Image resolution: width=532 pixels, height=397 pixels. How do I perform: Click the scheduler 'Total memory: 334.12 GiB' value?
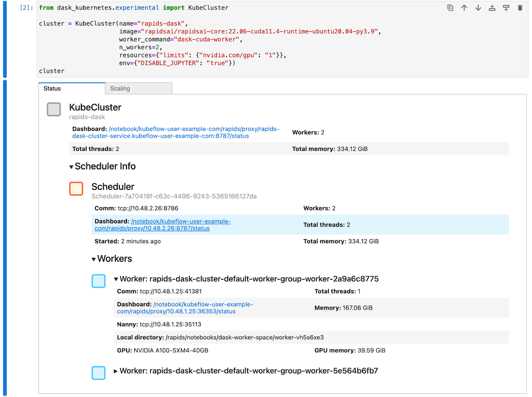[341, 241]
